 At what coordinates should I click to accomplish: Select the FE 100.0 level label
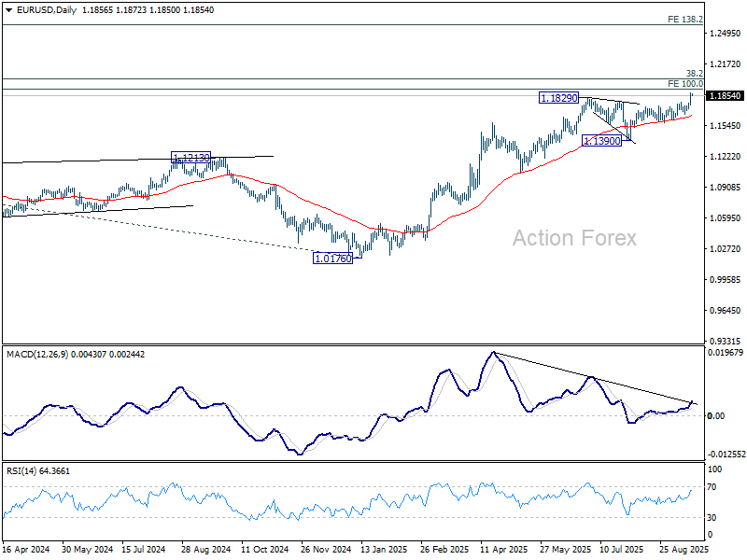pyautogui.click(x=685, y=84)
